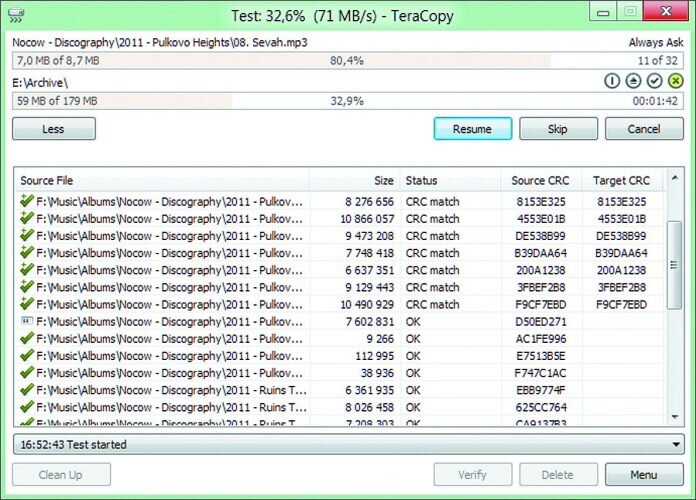This screenshot has width=696, height=500.
Task: Click the Delete button
Action: 558,475
